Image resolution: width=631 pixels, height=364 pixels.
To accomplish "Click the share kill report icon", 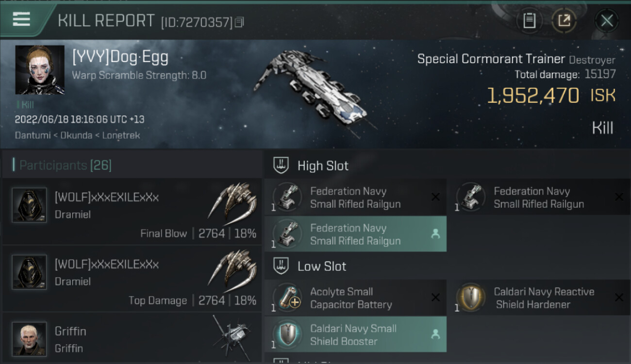I will [x=564, y=20].
